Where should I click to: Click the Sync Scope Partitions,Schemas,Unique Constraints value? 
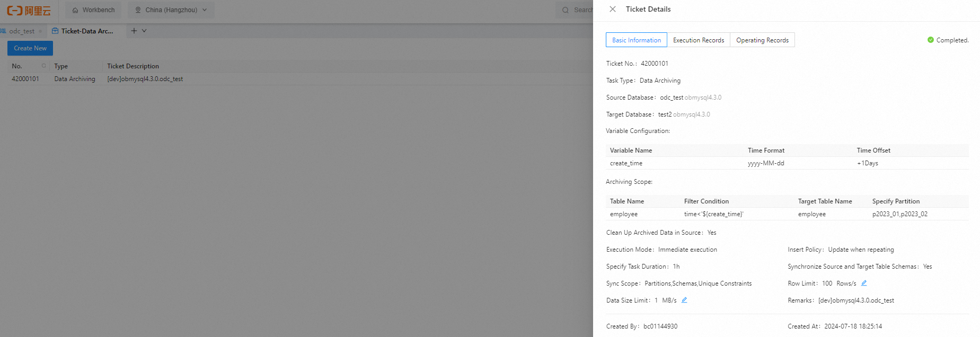(698, 283)
